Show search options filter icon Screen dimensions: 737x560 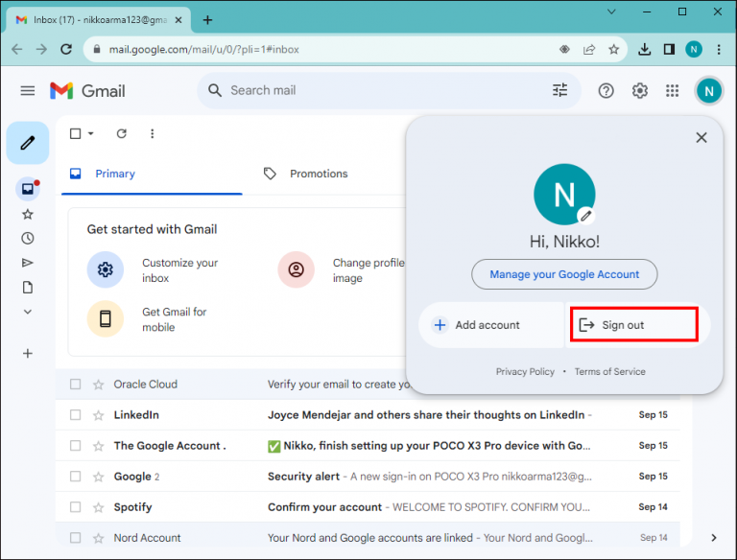pos(559,90)
